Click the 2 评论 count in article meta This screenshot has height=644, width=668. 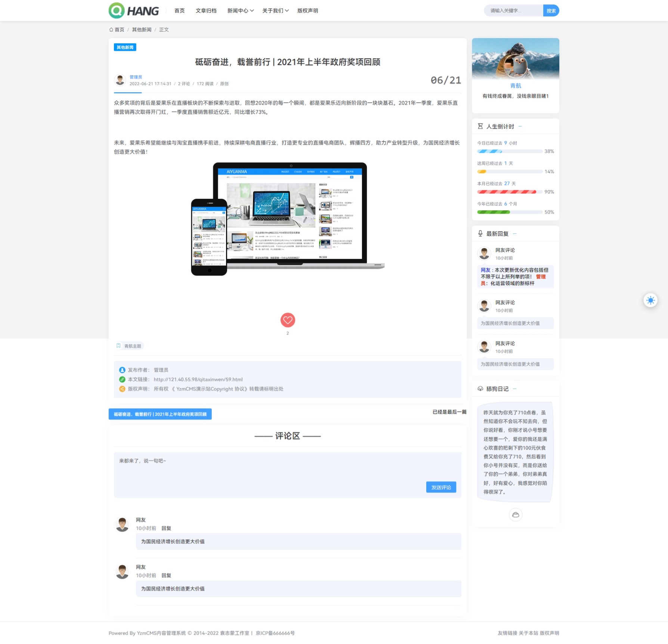pos(184,84)
